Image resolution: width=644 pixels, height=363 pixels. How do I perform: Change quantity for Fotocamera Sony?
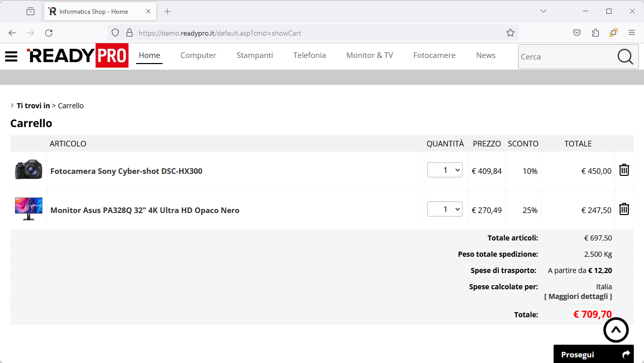[445, 170]
